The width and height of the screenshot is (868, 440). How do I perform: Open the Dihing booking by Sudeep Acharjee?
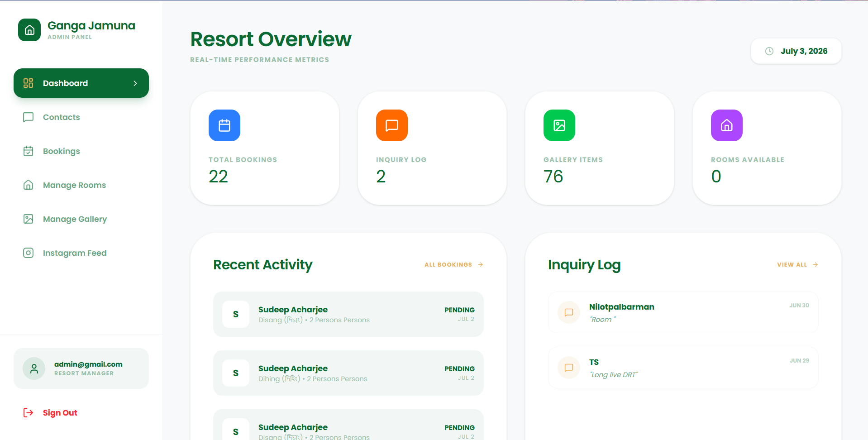point(348,373)
